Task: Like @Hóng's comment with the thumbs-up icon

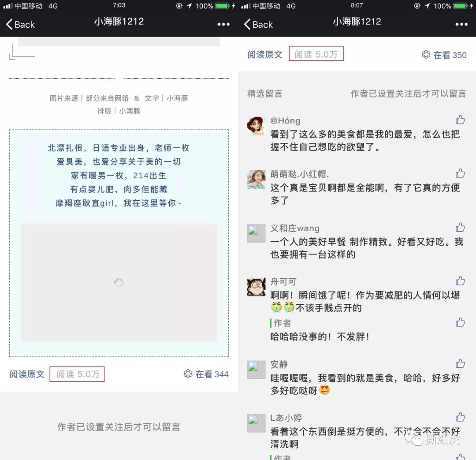Action: pos(460,120)
